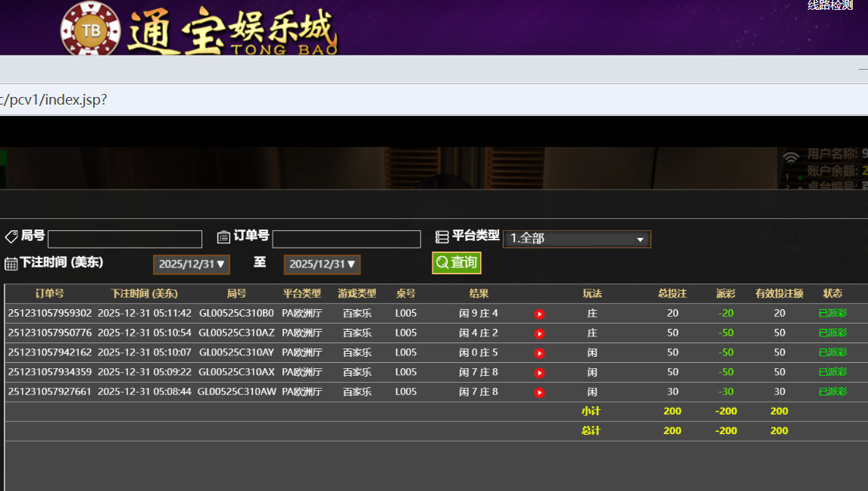The image size is (868, 491).
Task: Open the 平台类型 dropdown showing 1.全部
Action: pos(576,239)
